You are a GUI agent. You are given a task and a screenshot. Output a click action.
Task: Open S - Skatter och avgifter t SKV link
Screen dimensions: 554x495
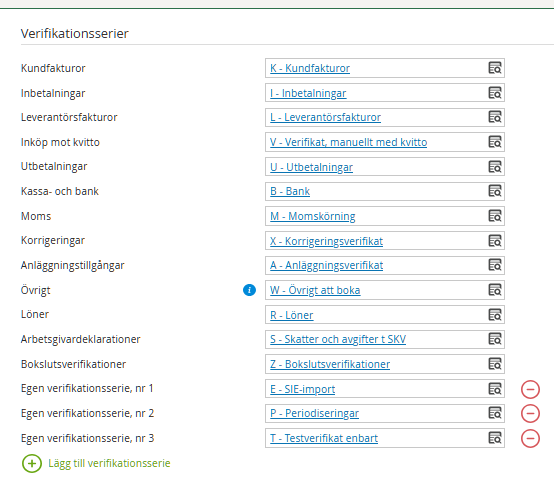[x=338, y=340]
